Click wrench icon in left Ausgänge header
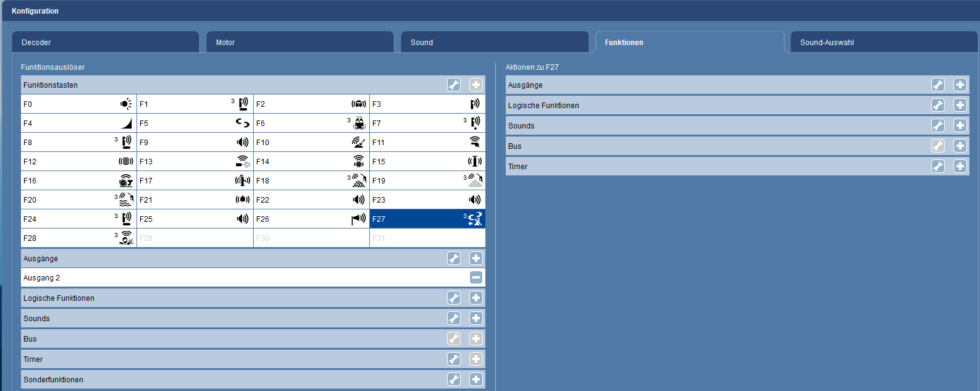This screenshot has width=980, height=391. tap(454, 259)
